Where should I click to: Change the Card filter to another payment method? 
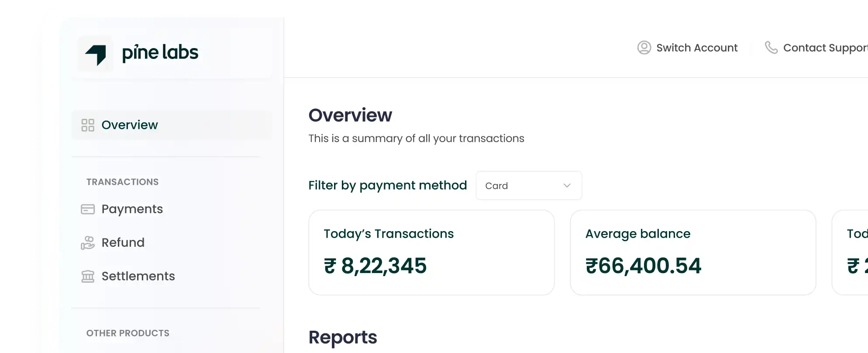(x=528, y=185)
